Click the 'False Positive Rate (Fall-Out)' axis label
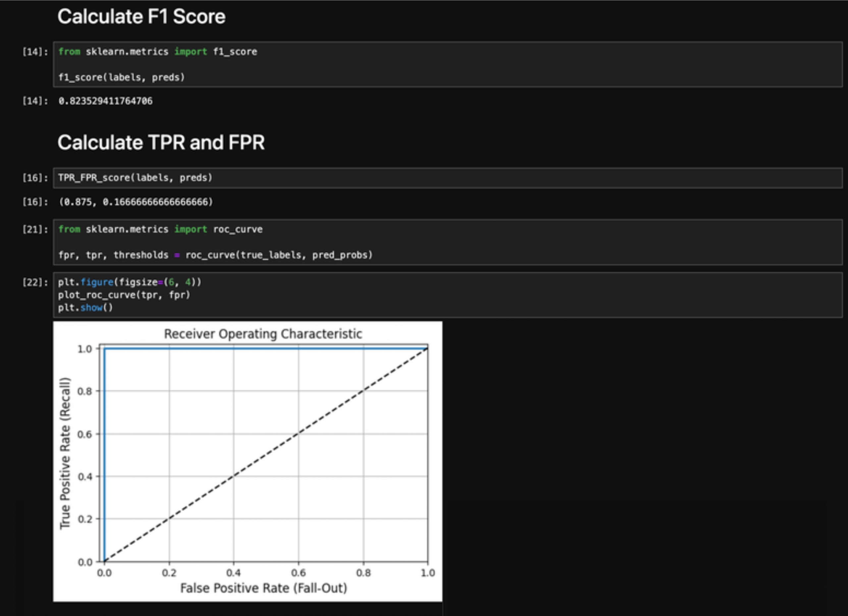The image size is (848, 616). (x=264, y=588)
